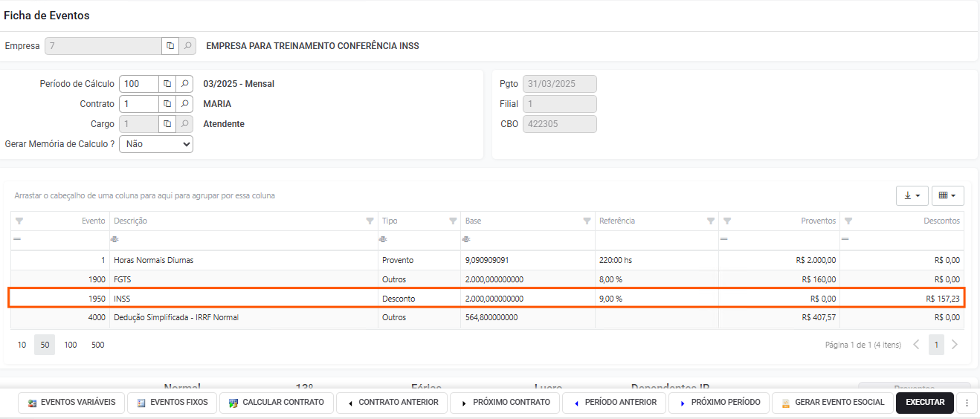Viewport: 980px width, 419px height.
Task: Click GERAR EVENTO ESOCIAL button
Action: 833,403
